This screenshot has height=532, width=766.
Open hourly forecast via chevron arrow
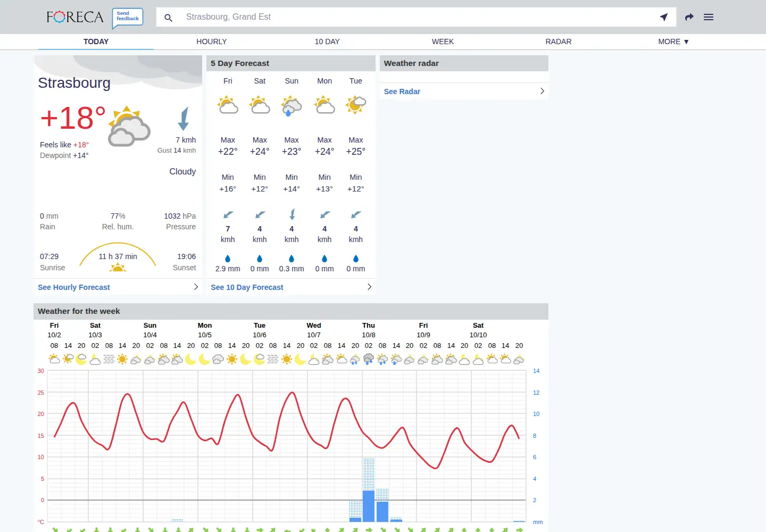[x=196, y=287]
